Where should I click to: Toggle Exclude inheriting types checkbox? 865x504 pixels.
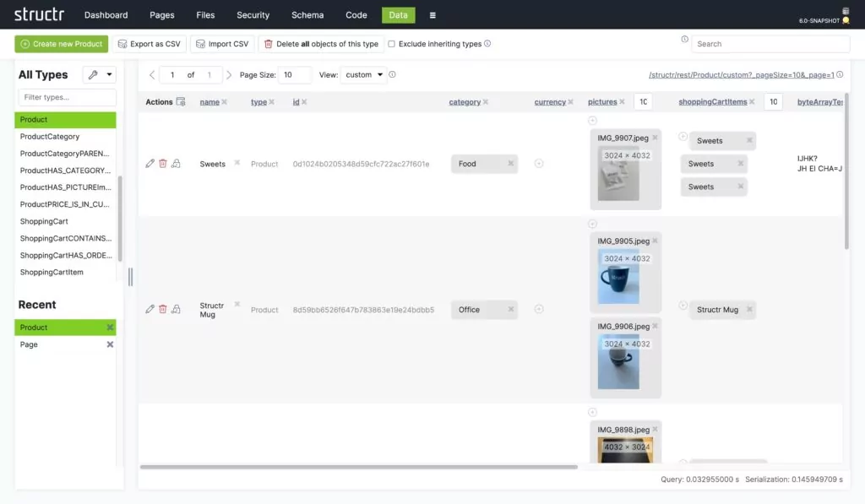tap(392, 44)
